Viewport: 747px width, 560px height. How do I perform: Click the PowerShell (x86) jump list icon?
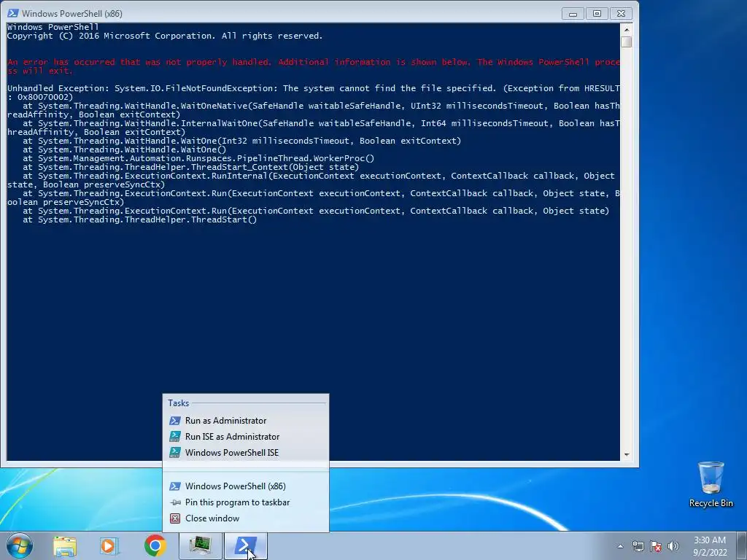(175, 486)
